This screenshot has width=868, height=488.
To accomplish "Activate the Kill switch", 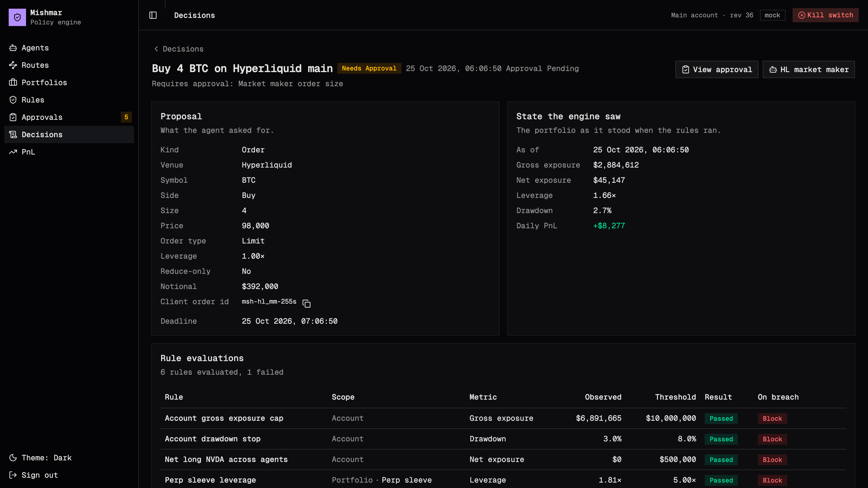I will [x=825, y=15].
